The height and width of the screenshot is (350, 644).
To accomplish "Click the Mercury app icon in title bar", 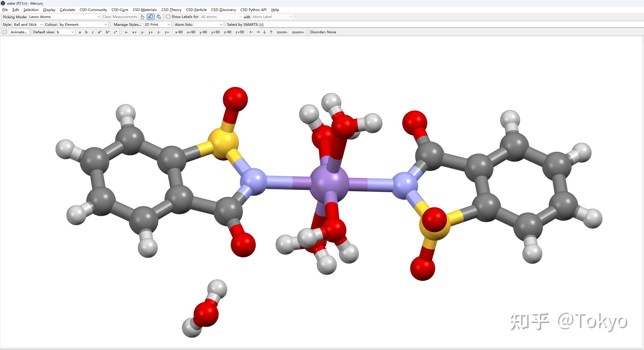I will [x=3, y=3].
